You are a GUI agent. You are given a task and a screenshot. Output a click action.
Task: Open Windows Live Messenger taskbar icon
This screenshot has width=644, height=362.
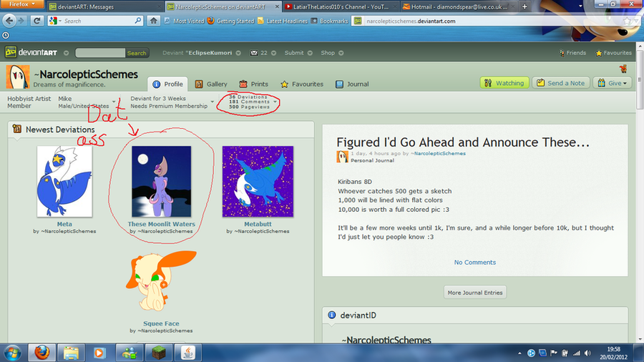[130, 353]
